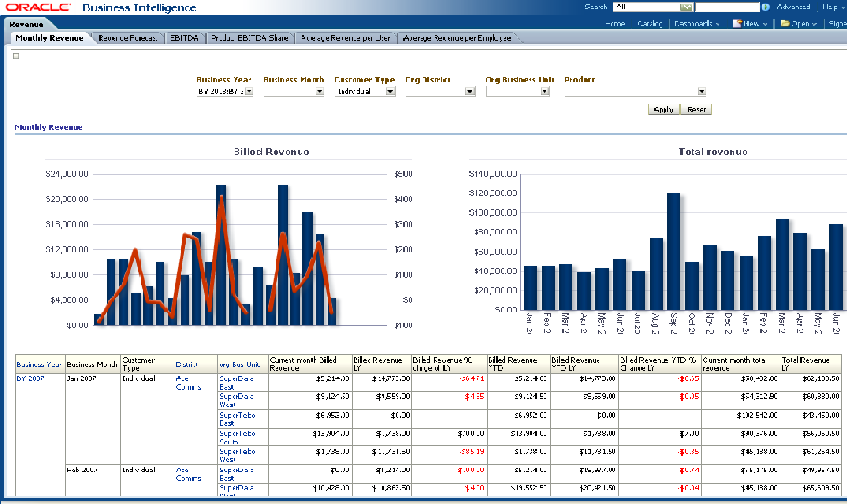
Task: Click the Help link
Action: [829, 7]
